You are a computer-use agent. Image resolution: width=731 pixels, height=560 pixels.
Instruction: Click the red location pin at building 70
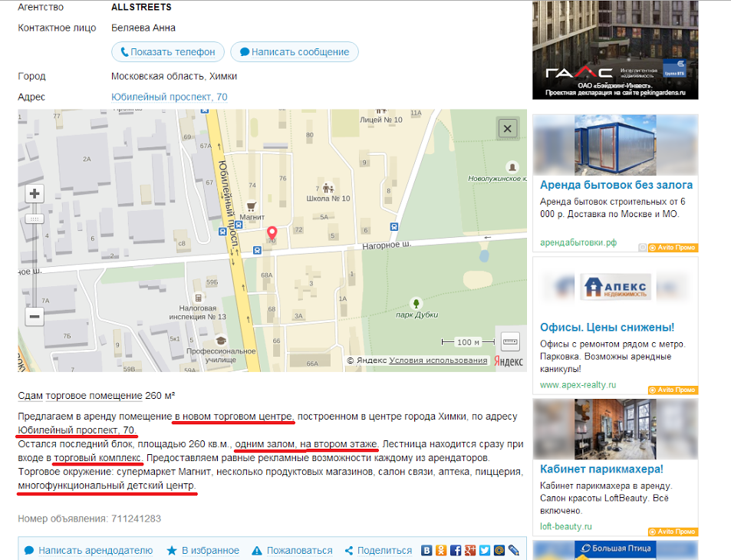click(272, 232)
